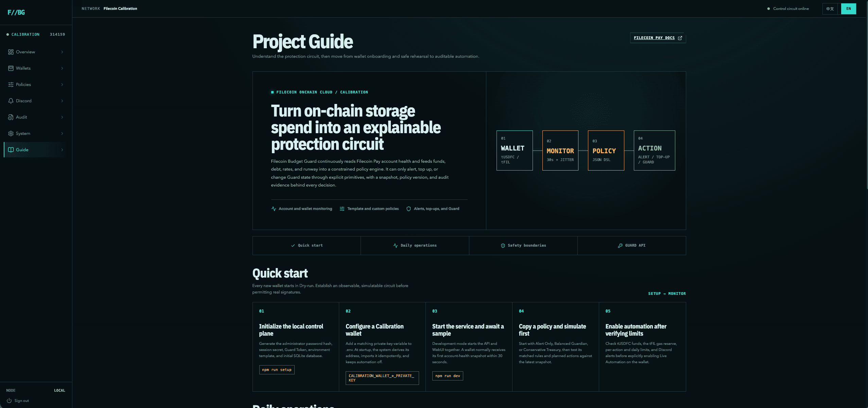The width and height of the screenshot is (868, 408).
Task: Click the Sign out power icon
Action: 9,401
